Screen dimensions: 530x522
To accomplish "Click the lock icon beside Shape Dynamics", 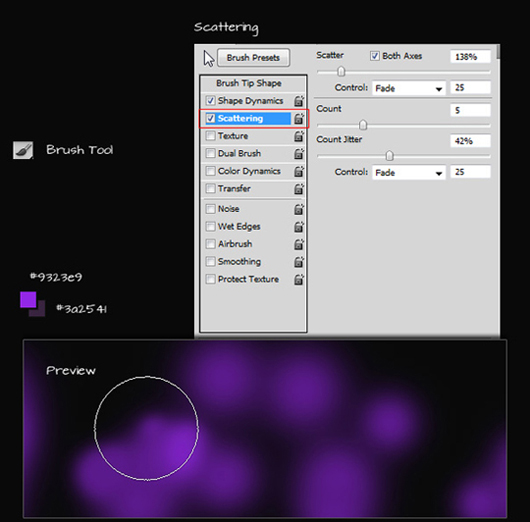I will click(x=299, y=101).
